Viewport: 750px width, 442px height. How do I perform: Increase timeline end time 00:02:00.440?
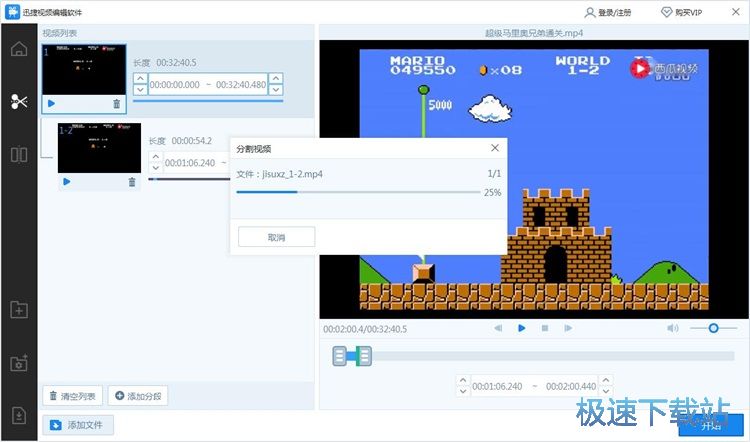click(606, 381)
